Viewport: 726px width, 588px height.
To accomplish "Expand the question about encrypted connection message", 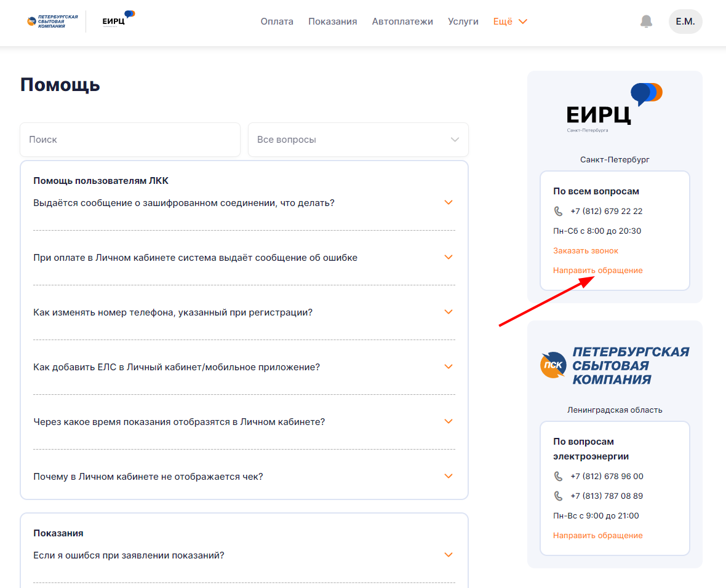I will coord(449,202).
